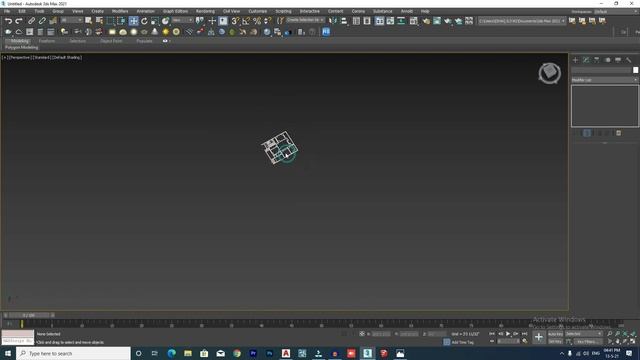Click the Go to Start playback button
Screen dimensions: 640x360
(492, 334)
